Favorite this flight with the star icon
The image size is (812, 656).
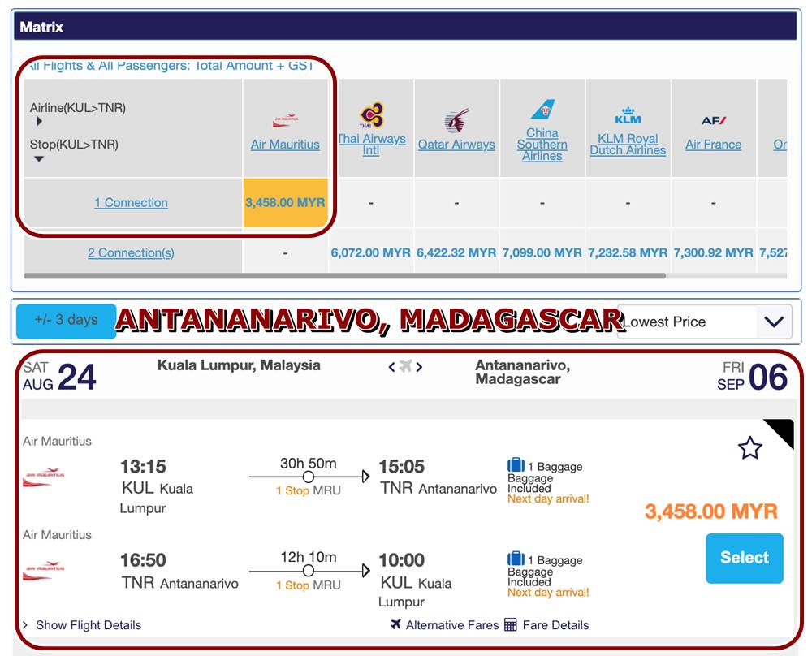(749, 448)
